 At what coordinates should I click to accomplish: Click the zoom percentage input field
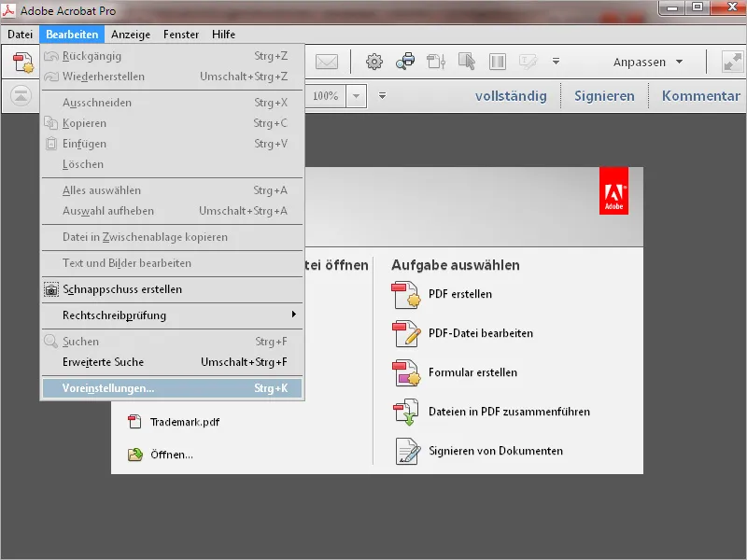325,96
